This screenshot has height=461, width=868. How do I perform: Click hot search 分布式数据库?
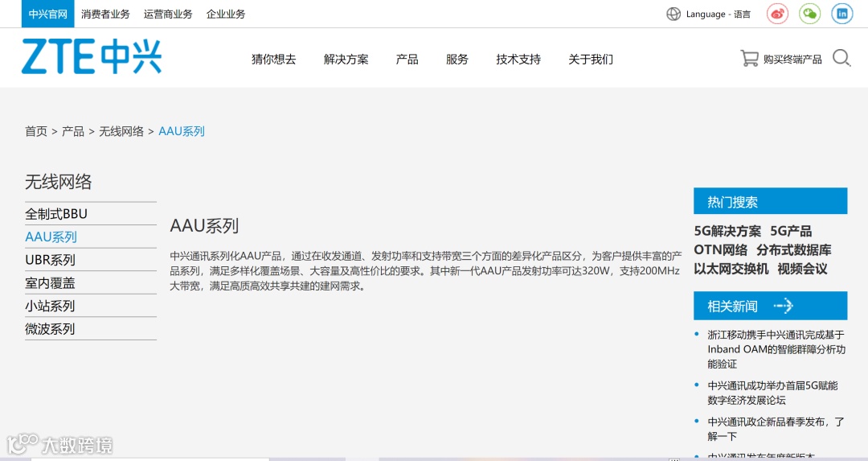794,250
